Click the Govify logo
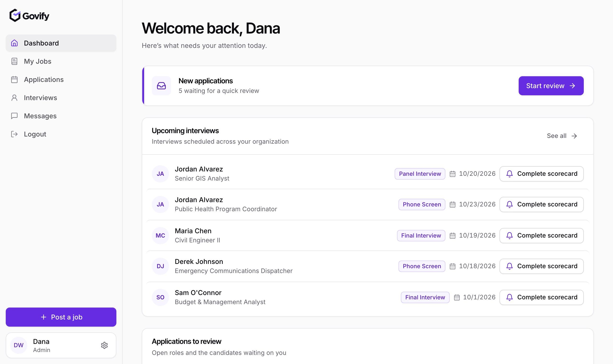Screen dimensions: 613x364 [x=29, y=16]
